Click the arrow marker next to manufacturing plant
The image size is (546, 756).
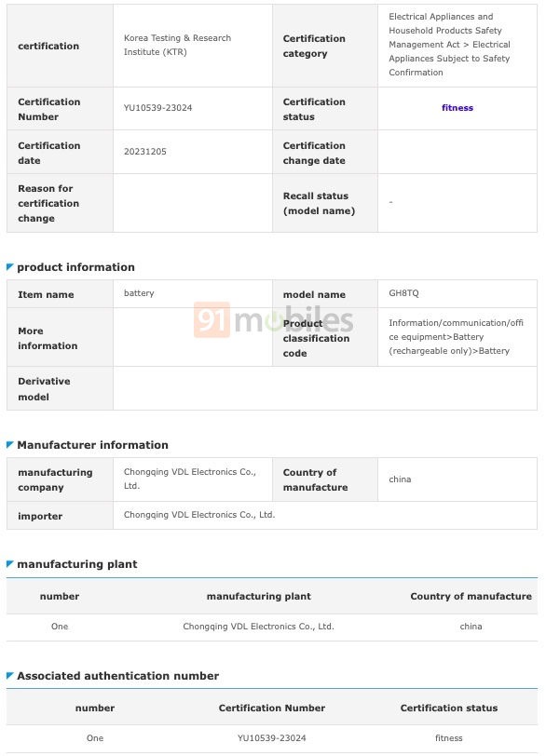pos(9,563)
